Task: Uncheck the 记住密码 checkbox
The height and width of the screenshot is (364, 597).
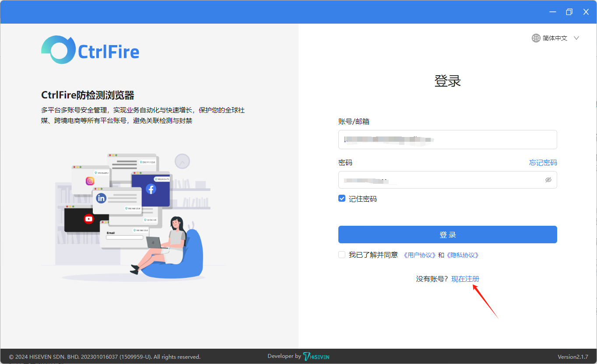Action: [x=342, y=199]
